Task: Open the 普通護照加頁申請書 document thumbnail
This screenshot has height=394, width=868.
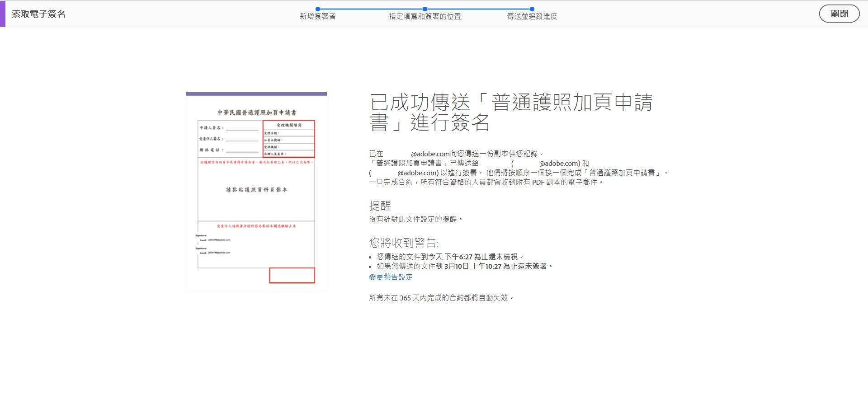Action: (x=256, y=192)
